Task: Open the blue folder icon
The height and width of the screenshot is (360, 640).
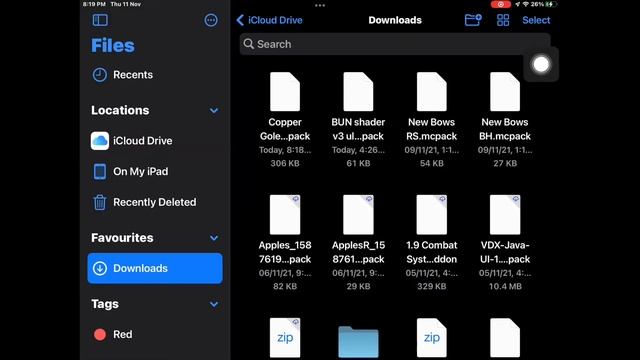Action: pyautogui.click(x=358, y=342)
